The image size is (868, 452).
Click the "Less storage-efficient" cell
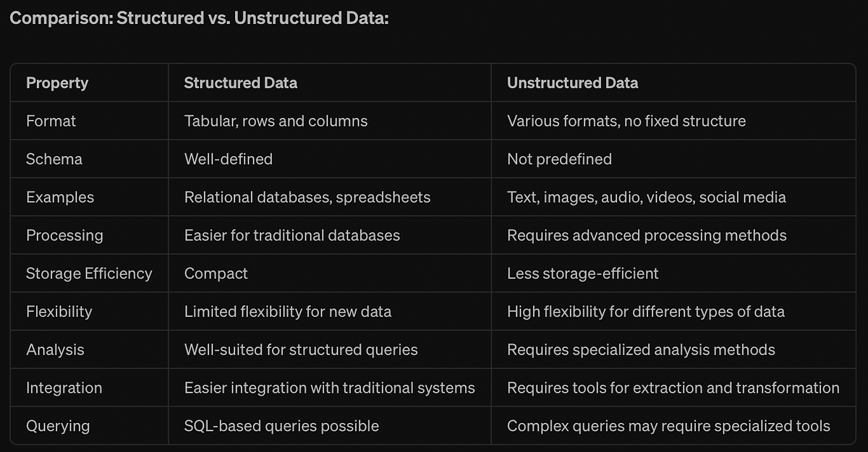583,273
